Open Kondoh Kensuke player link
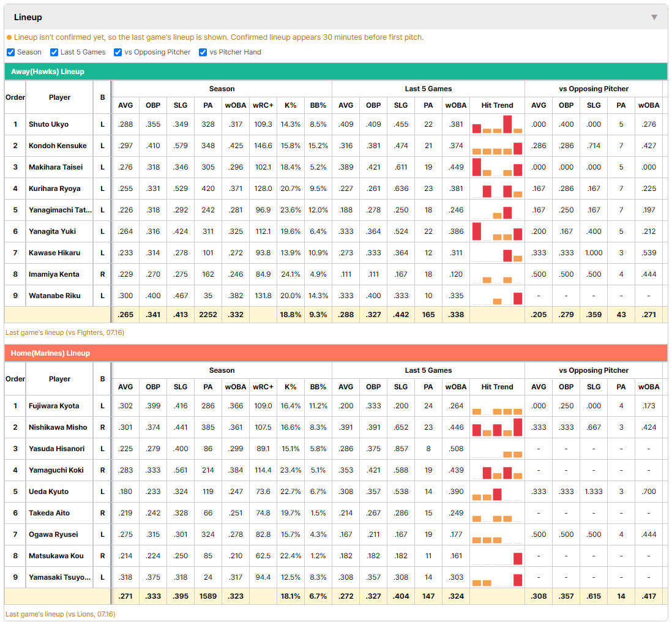 [58, 146]
